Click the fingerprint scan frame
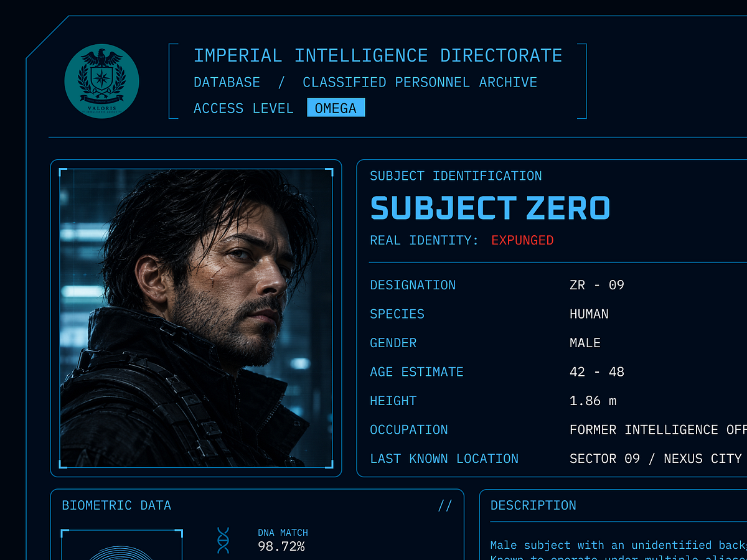 (x=122, y=544)
